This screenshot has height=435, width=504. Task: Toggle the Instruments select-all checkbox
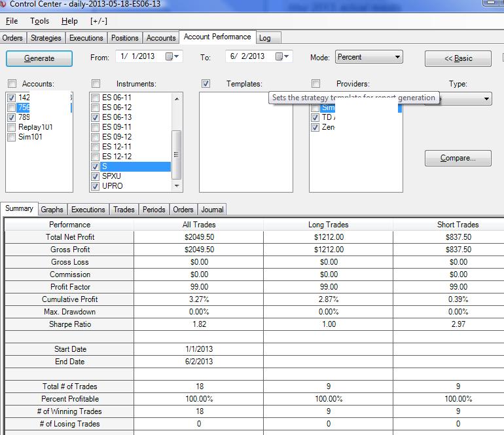click(96, 84)
